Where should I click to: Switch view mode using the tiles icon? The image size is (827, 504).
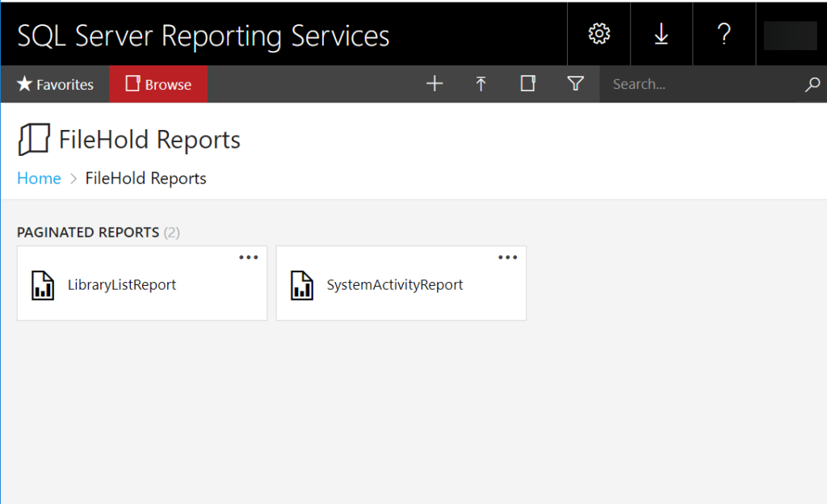click(x=527, y=83)
